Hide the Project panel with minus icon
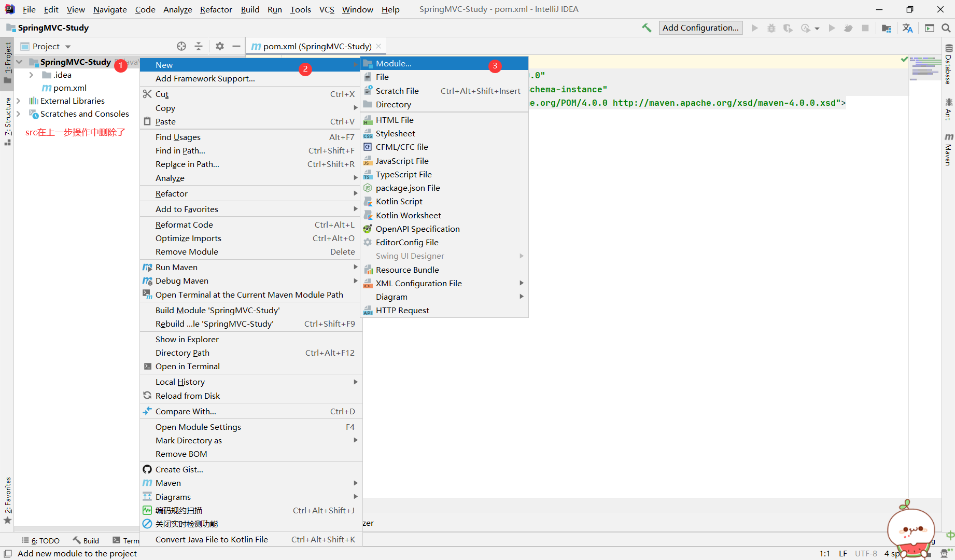Image resolution: width=955 pixels, height=560 pixels. pyautogui.click(x=236, y=46)
